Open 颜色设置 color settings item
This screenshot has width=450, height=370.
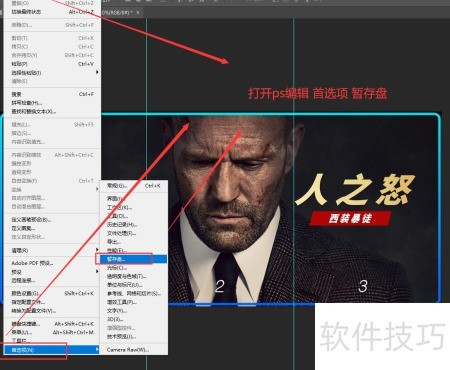(52, 293)
